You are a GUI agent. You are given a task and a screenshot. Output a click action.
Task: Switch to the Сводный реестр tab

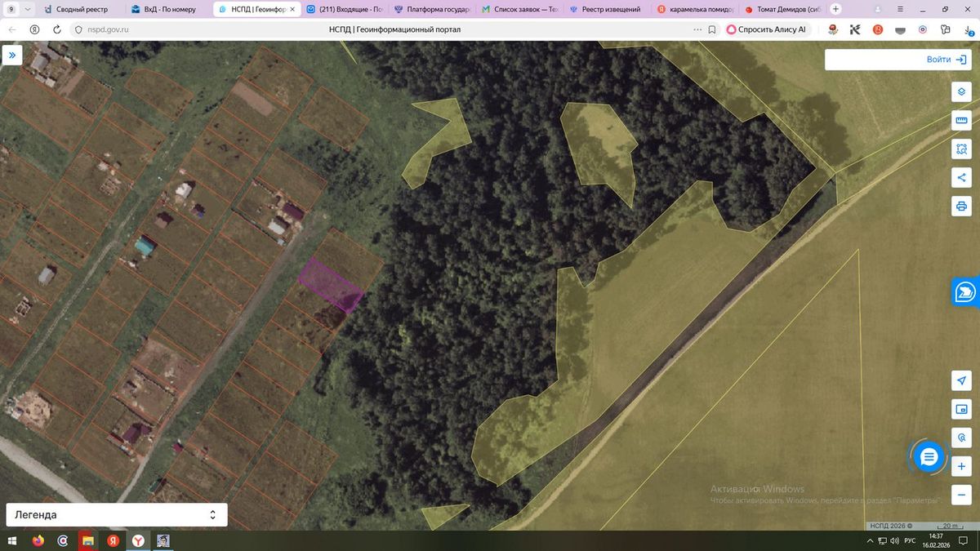click(x=81, y=9)
